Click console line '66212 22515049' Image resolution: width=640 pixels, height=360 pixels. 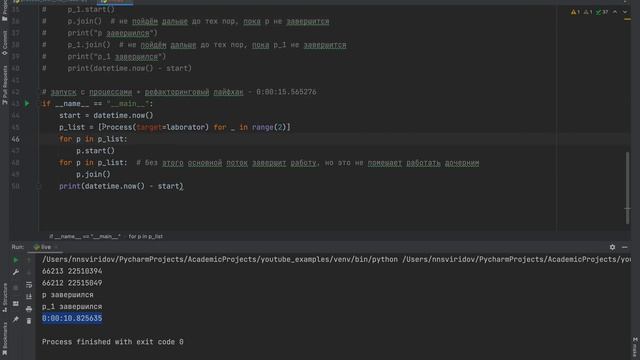(x=72, y=283)
